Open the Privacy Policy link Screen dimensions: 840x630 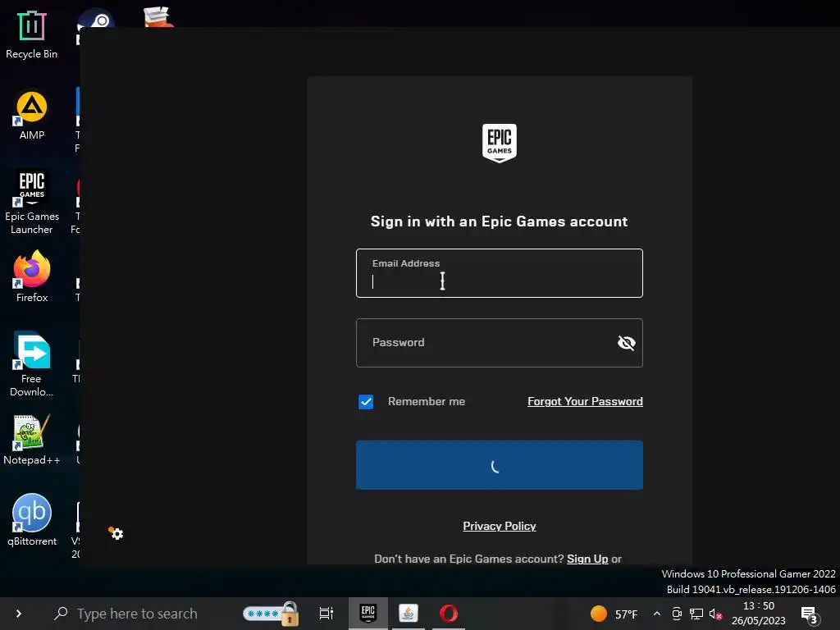pyautogui.click(x=500, y=526)
